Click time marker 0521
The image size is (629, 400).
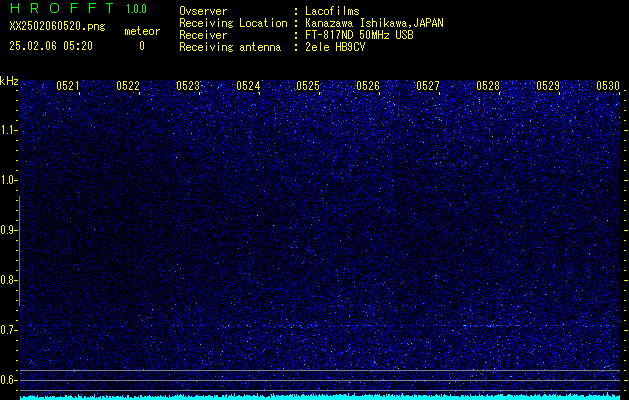(x=68, y=86)
